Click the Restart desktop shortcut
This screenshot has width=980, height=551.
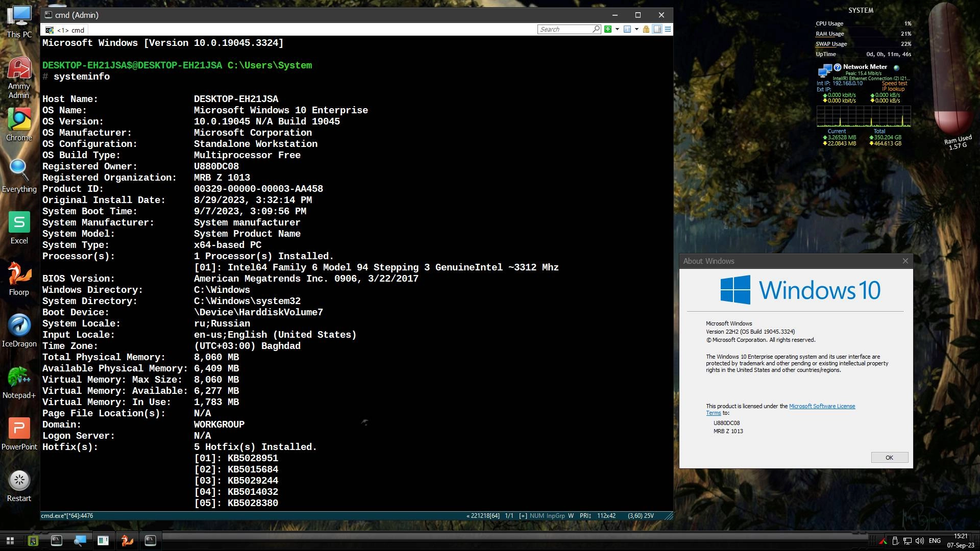pyautogui.click(x=19, y=486)
